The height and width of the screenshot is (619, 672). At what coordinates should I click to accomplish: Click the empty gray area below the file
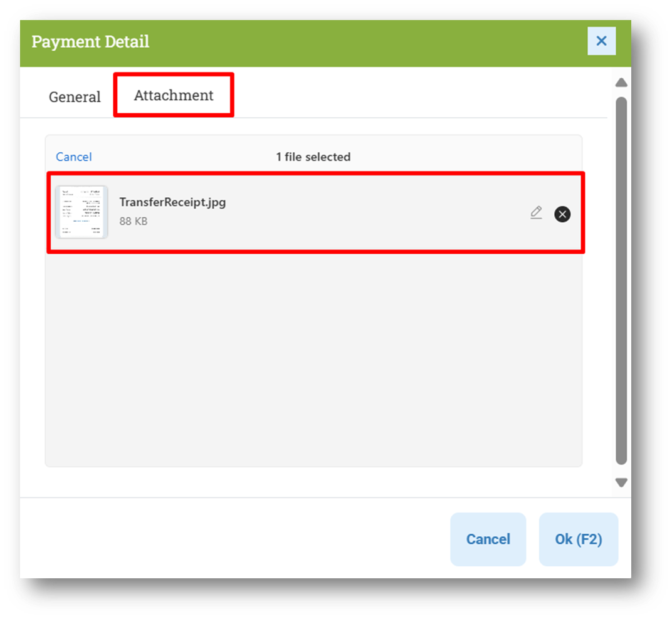pos(313,360)
